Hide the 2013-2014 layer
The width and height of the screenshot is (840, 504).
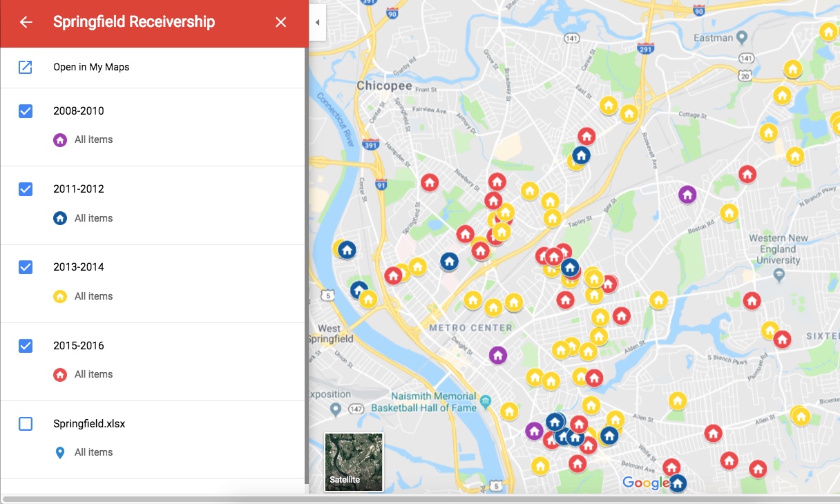[x=26, y=267]
